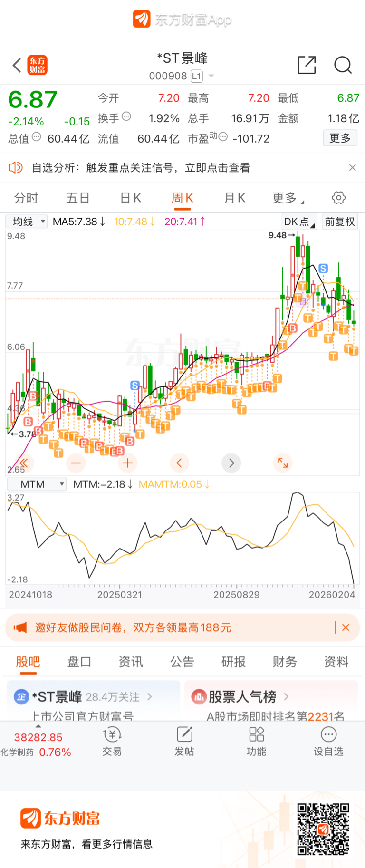Open MTM indicator dropdown
This screenshot has width=365, height=868.
(36, 484)
